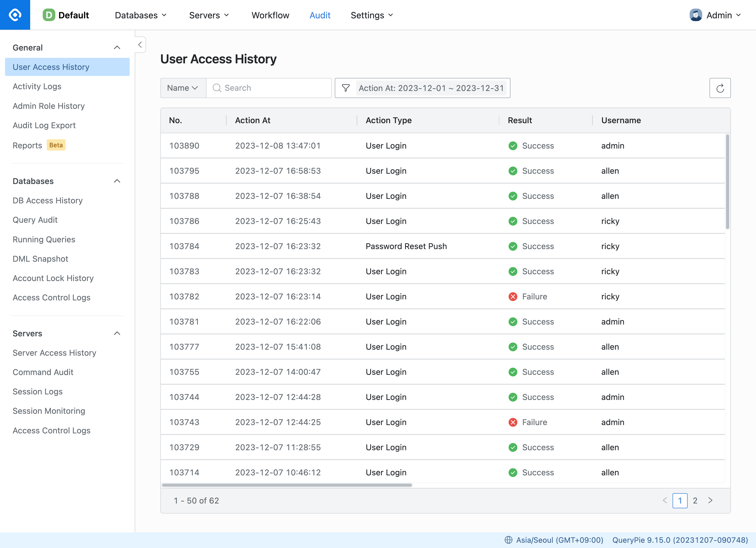
Task: Open Account Lock History
Action: (53, 278)
